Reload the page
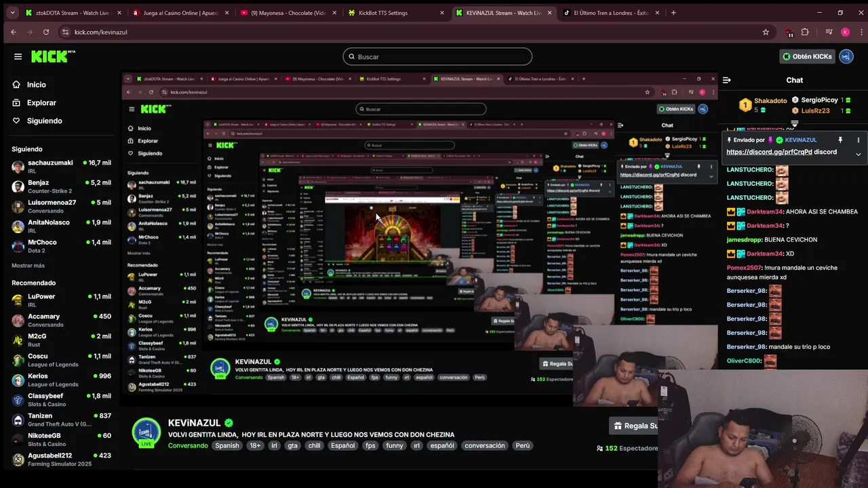 coord(46,32)
